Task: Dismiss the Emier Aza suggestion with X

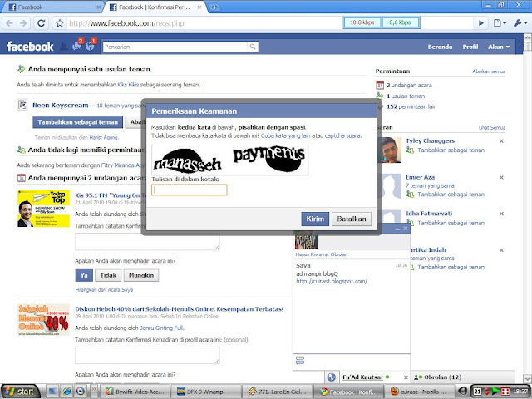Action: point(501,177)
